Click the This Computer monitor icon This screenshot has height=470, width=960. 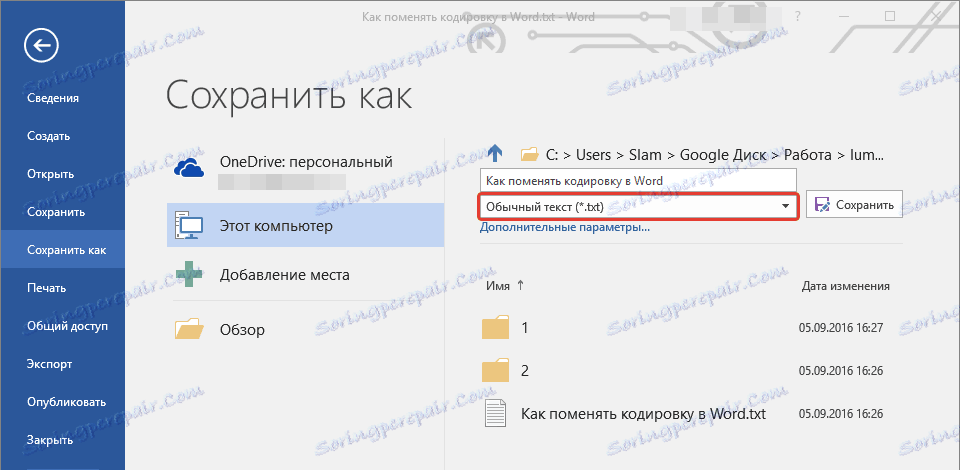tap(188, 226)
